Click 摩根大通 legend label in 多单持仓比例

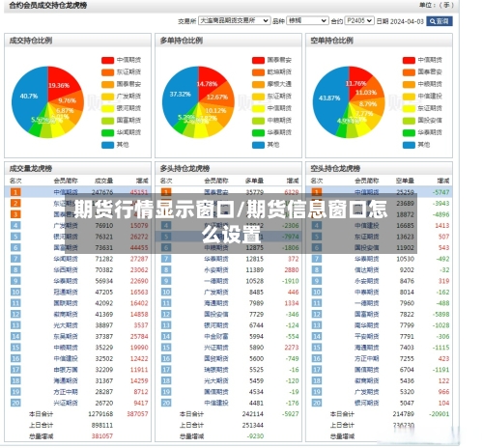pyautogui.click(x=279, y=84)
